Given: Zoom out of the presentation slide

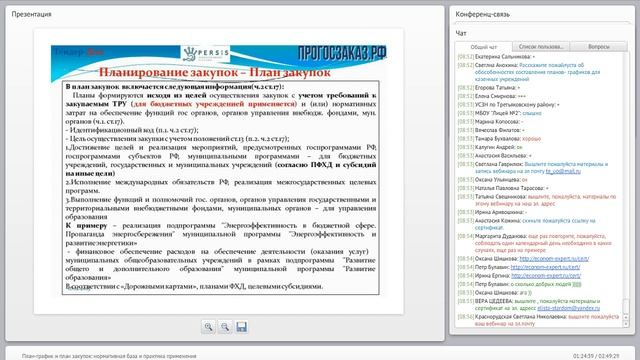Looking at the screenshot, I should pos(225,327).
